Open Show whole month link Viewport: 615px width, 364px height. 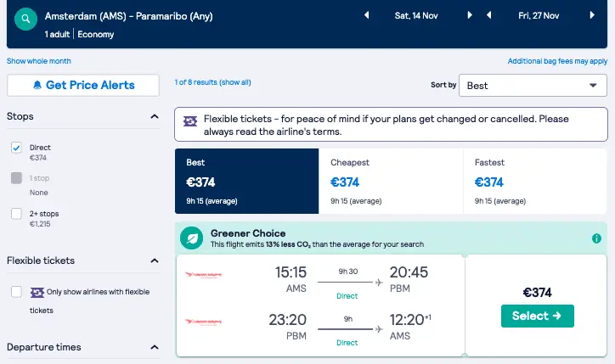(x=39, y=61)
